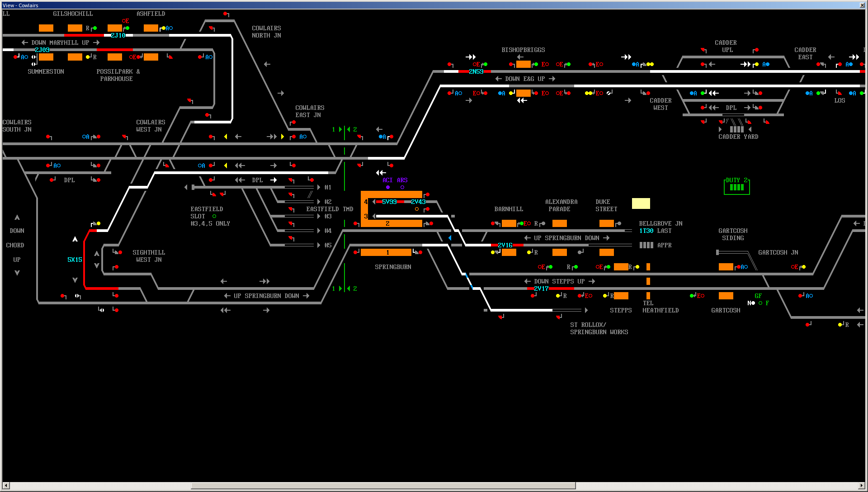Toggle the auto A button at Cowlairs East Jn
This screenshot has width=868, height=492.
303,137
